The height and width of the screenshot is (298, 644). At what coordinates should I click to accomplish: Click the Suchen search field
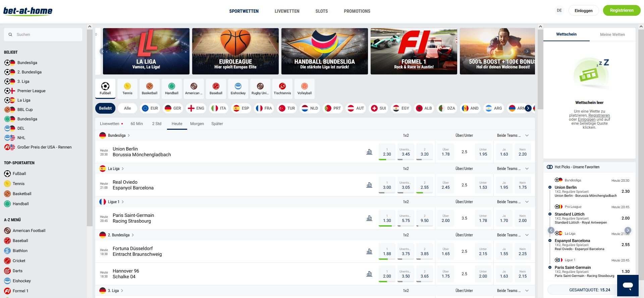pos(43,35)
